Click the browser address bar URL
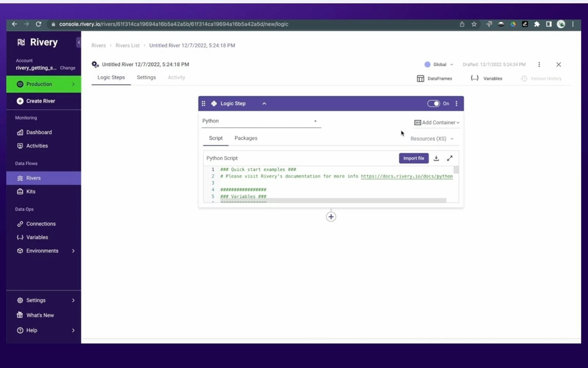This screenshot has height=368, width=588. (x=174, y=24)
